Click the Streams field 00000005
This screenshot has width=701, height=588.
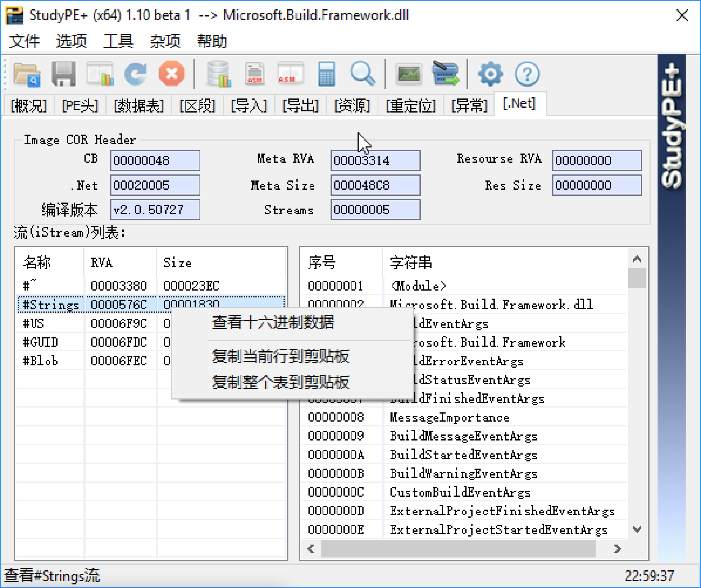(x=376, y=210)
